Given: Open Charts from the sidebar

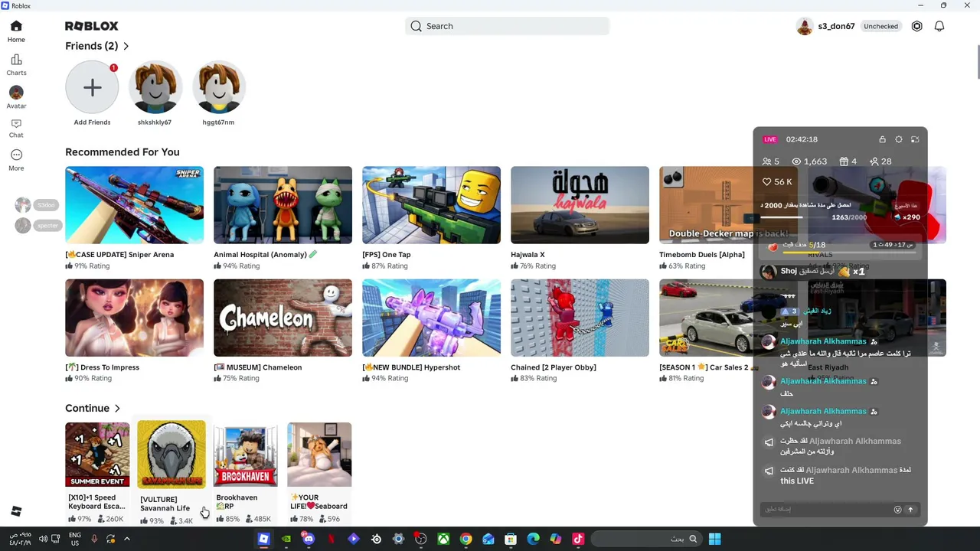Looking at the screenshot, I should [x=16, y=65].
